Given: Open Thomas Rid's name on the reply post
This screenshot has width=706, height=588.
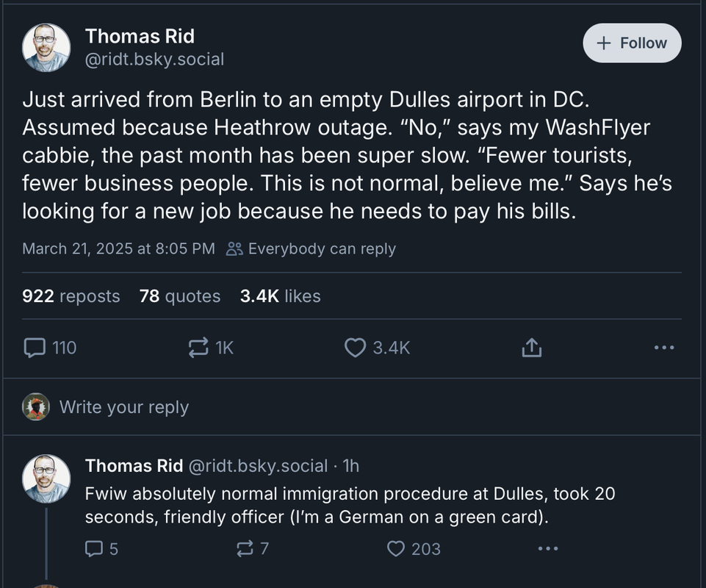Looking at the screenshot, I should 134,466.
